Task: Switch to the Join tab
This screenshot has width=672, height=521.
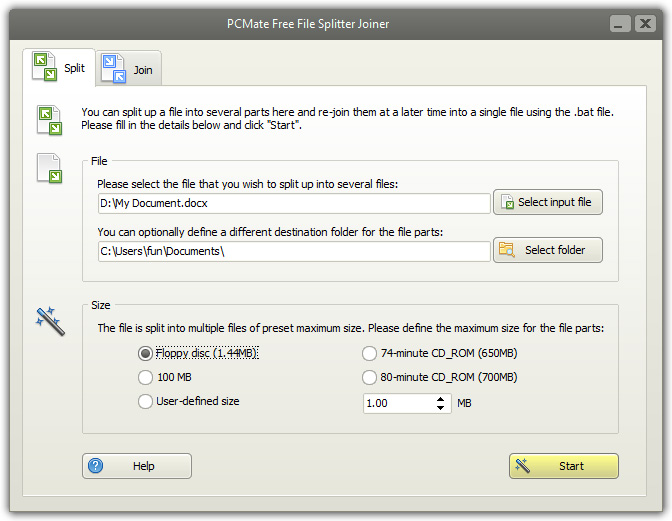Action: [x=129, y=69]
